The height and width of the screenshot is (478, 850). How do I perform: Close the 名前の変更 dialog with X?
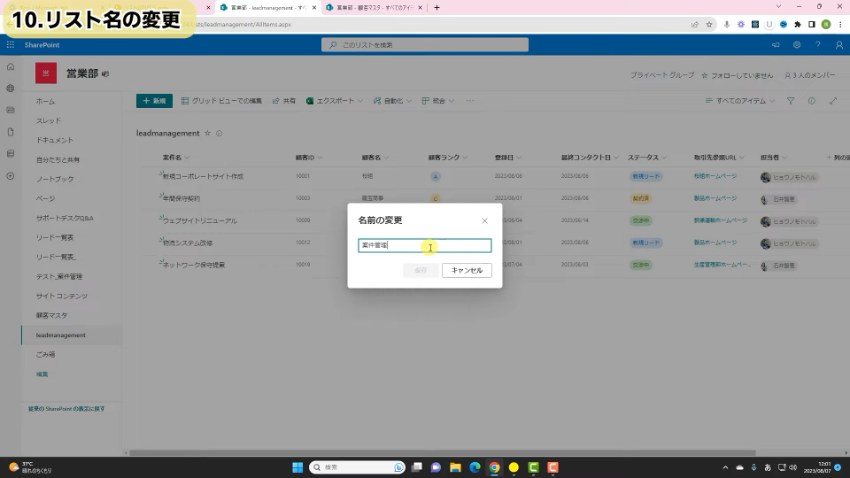point(485,220)
